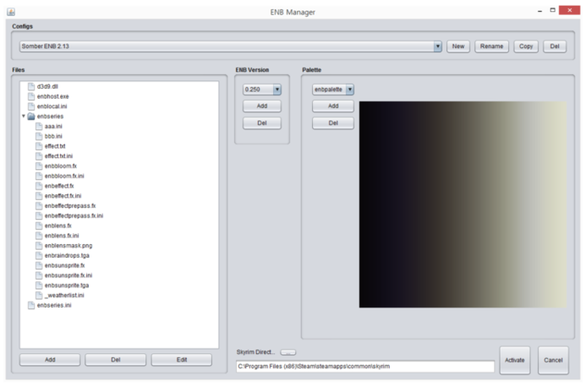Cancel and close the manager

click(x=553, y=360)
